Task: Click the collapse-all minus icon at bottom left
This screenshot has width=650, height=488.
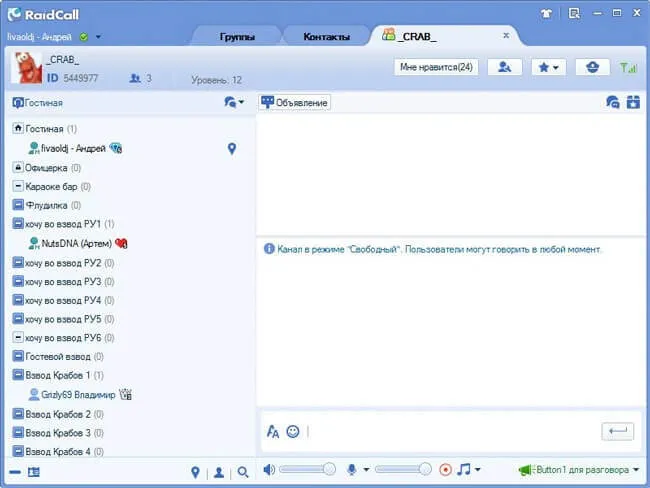Action: [x=15, y=472]
